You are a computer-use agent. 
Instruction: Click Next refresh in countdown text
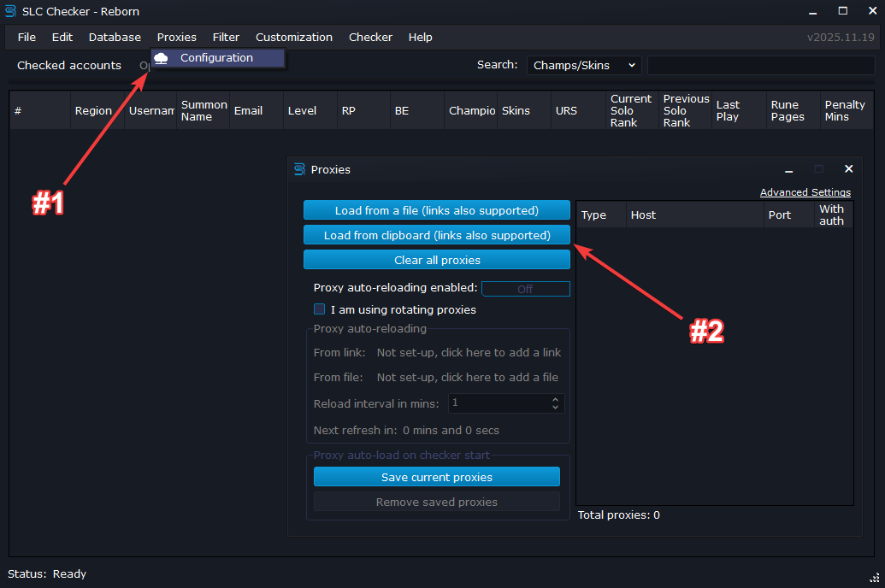(406, 431)
